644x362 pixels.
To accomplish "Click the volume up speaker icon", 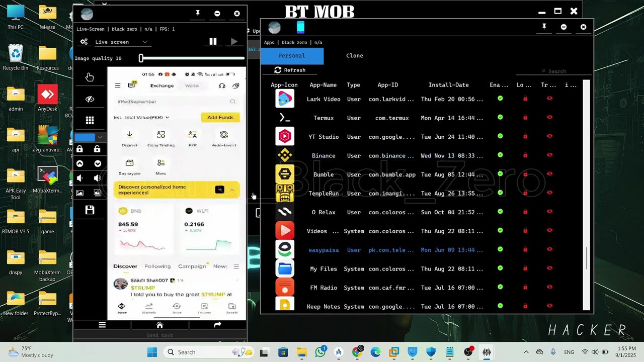I will 97,178.
